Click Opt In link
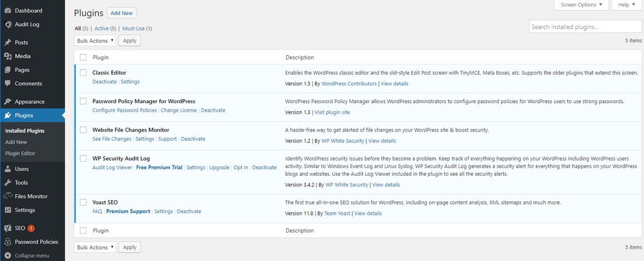 click(241, 168)
